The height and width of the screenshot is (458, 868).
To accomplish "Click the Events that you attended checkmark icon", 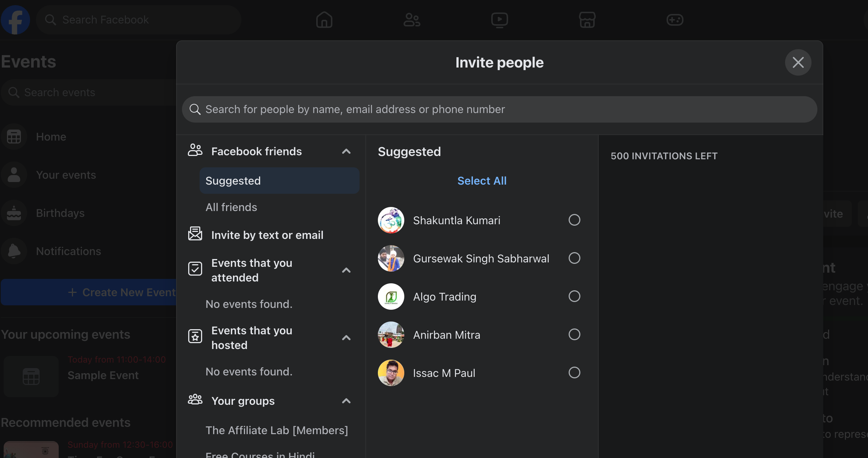I will pos(195,269).
